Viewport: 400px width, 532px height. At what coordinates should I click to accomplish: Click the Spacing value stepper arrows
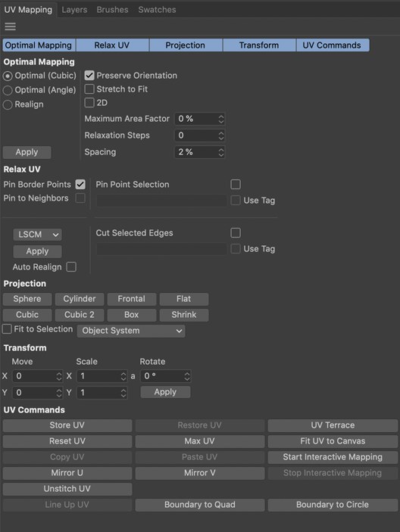(221, 152)
